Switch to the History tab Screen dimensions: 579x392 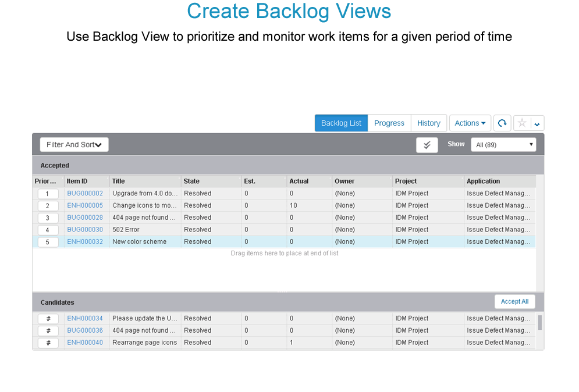(x=429, y=123)
